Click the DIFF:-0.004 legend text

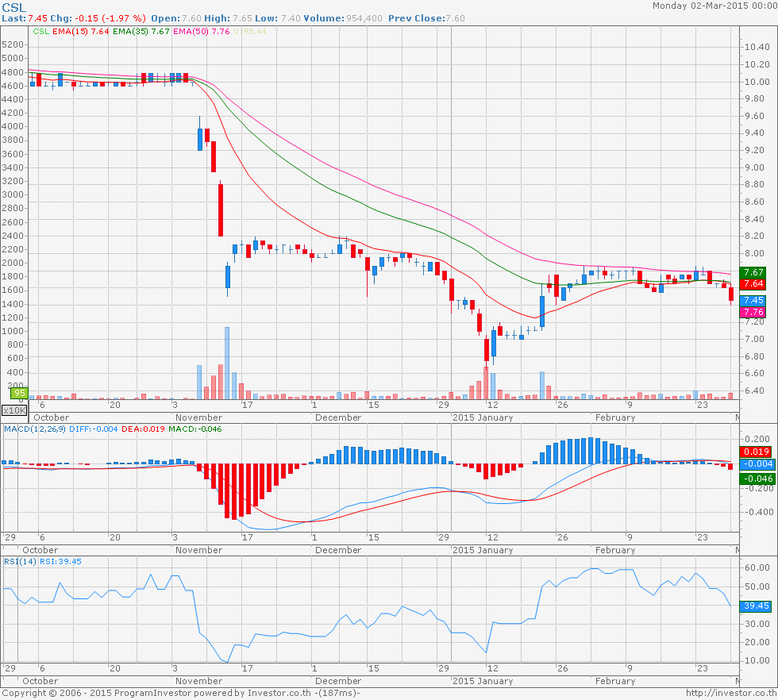click(x=94, y=429)
